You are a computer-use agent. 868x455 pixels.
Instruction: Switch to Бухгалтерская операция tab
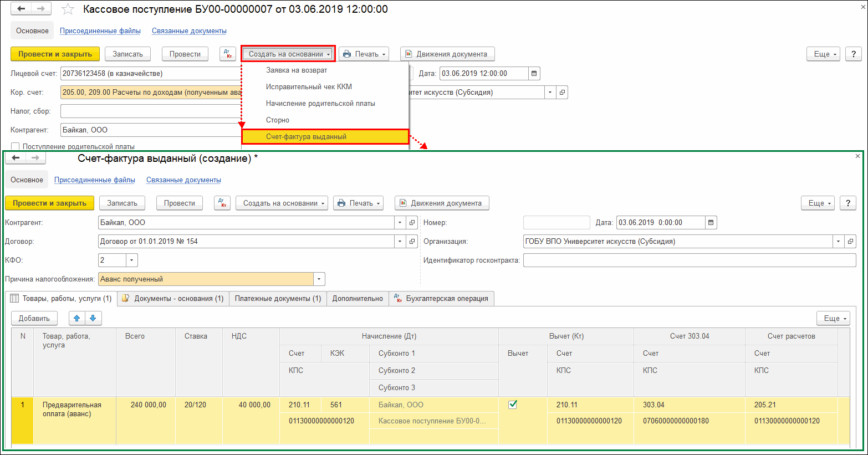(441, 298)
